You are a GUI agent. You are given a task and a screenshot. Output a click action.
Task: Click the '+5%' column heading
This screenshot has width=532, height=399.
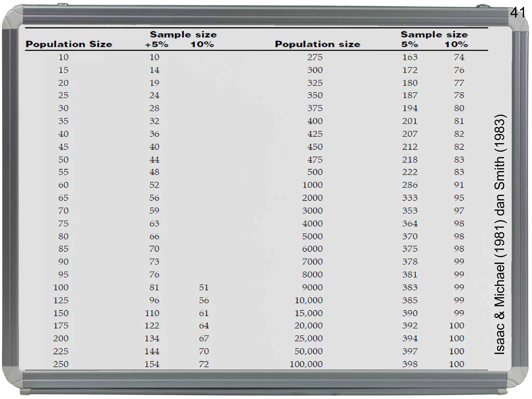156,44
